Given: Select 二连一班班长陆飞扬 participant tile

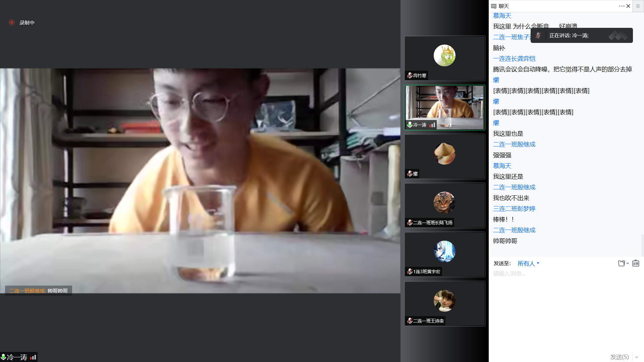Looking at the screenshot, I should pos(444,205).
